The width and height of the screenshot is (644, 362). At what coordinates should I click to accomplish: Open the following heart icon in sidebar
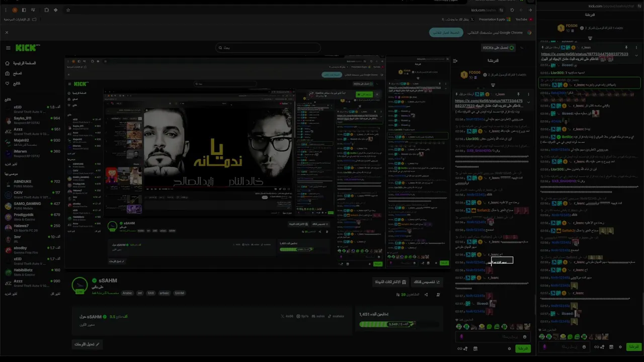(8, 83)
